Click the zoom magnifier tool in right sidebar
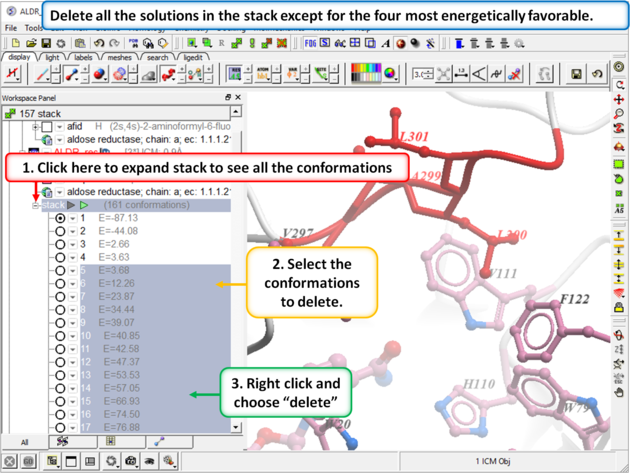Viewport: 630px width, 473px height. (x=619, y=114)
